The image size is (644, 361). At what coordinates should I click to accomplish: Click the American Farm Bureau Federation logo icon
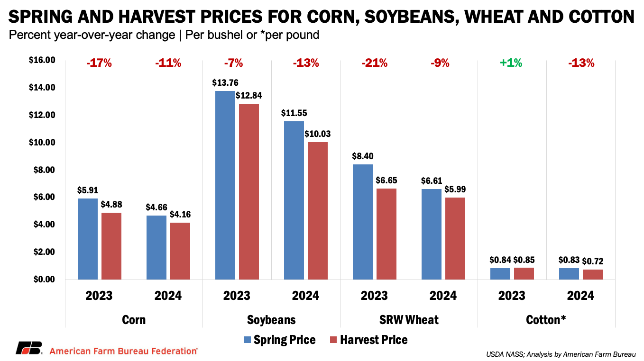click(x=29, y=349)
